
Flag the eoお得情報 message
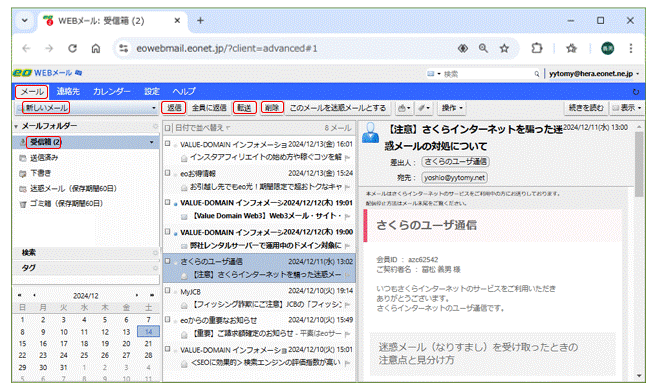pos(347,187)
